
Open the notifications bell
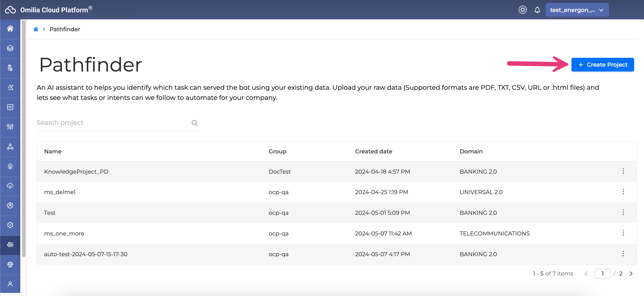tap(537, 10)
